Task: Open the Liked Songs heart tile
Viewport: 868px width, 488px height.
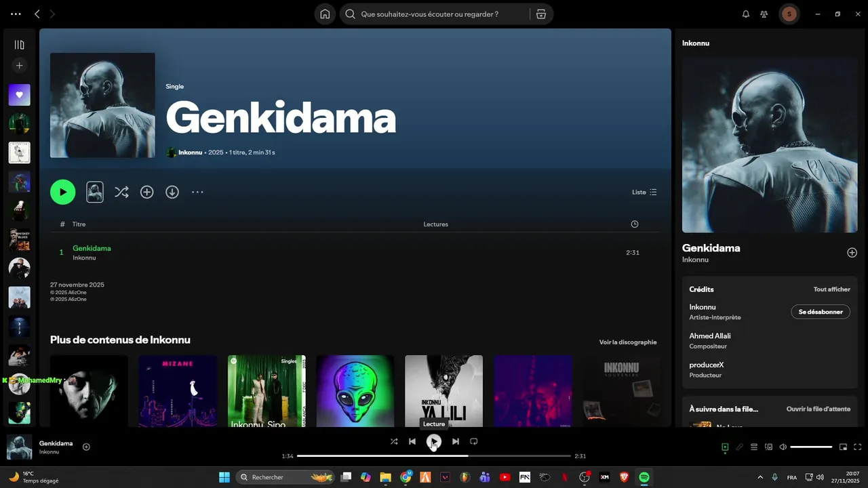Action: 19,95
